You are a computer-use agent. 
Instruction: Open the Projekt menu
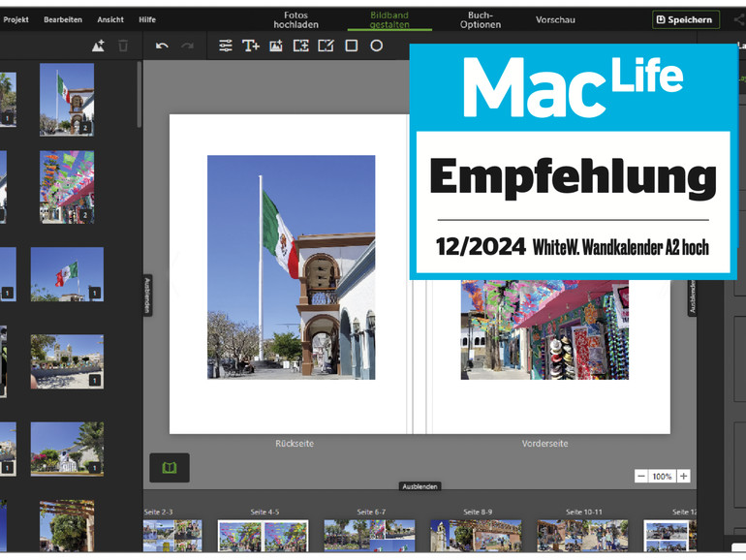(x=16, y=19)
